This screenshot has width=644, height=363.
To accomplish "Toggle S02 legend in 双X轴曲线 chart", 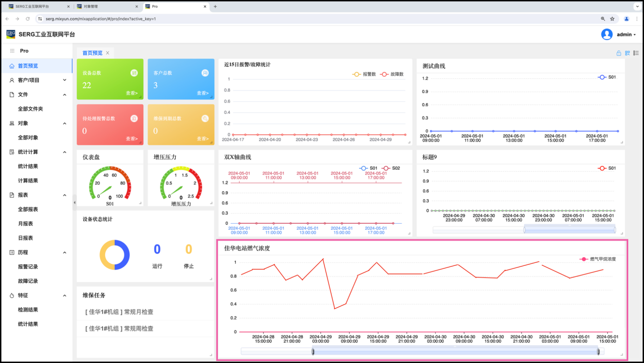I will [x=391, y=168].
